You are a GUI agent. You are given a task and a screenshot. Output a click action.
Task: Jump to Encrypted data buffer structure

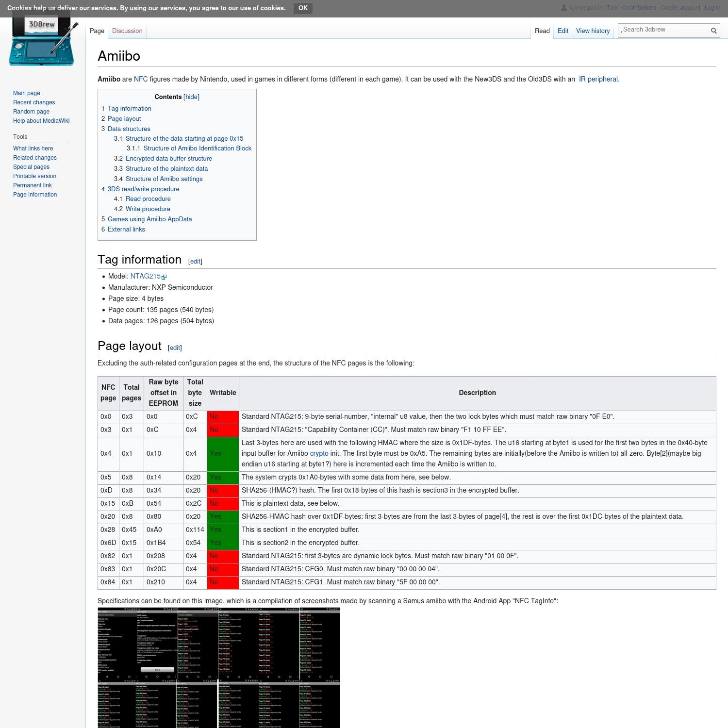[x=169, y=159]
